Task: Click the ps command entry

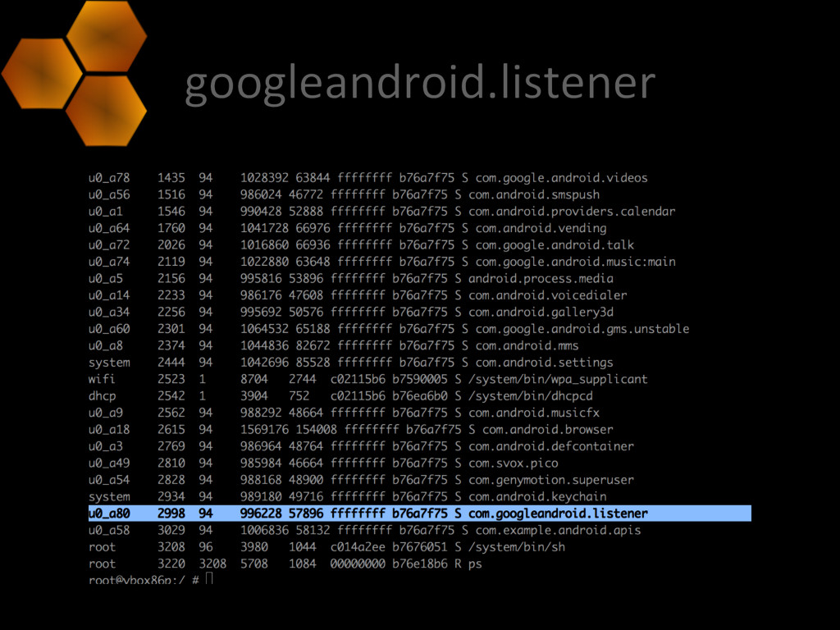Action: point(475,564)
